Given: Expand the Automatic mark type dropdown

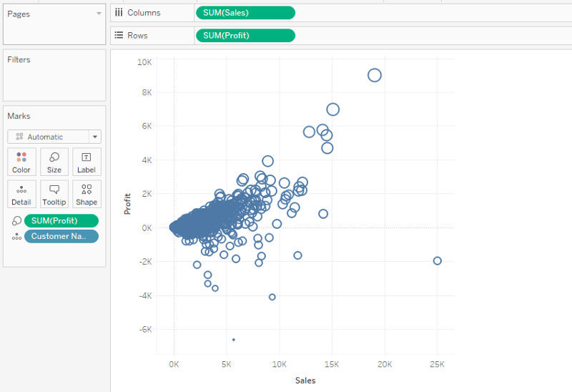Looking at the screenshot, I should tap(94, 137).
